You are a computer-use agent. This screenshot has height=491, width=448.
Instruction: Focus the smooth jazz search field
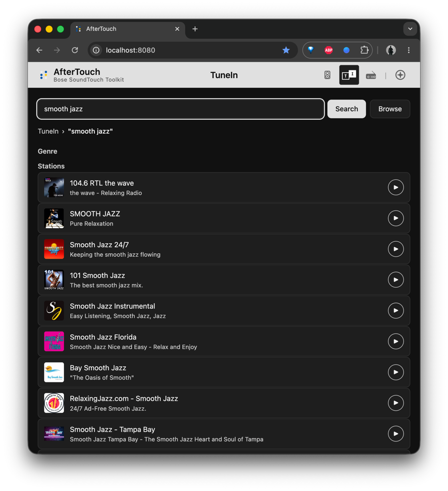click(x=181, y=109)
